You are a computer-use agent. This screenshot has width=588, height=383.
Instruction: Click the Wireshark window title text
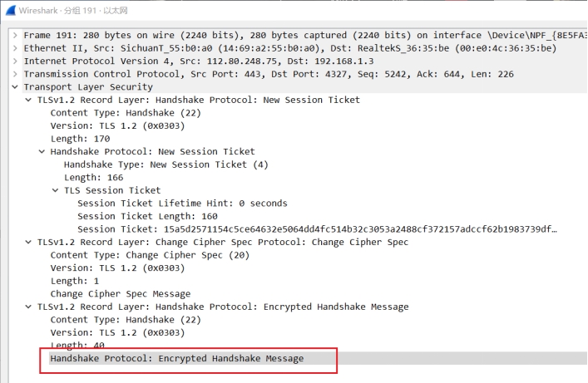[90, 8]
